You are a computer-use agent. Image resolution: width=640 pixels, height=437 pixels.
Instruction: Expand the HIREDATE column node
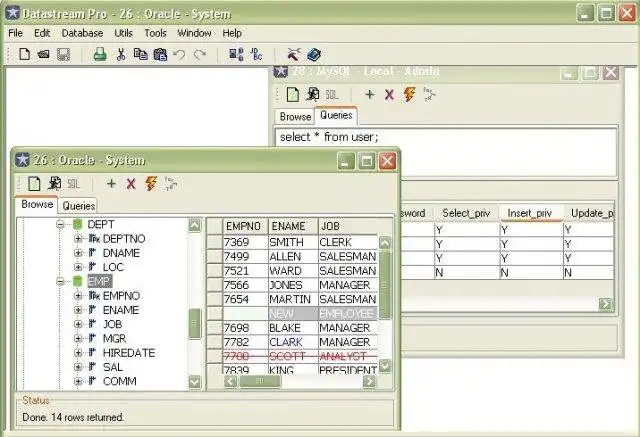click(x=78, y=353)
